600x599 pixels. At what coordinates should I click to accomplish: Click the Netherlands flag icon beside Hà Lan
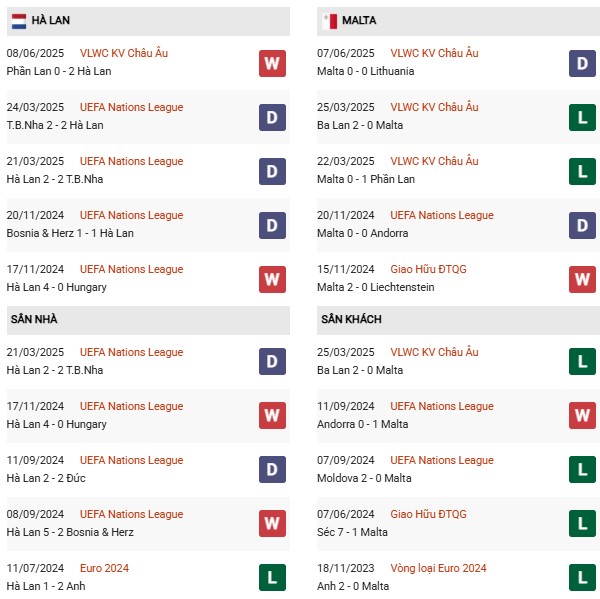[x=19, y=21]
